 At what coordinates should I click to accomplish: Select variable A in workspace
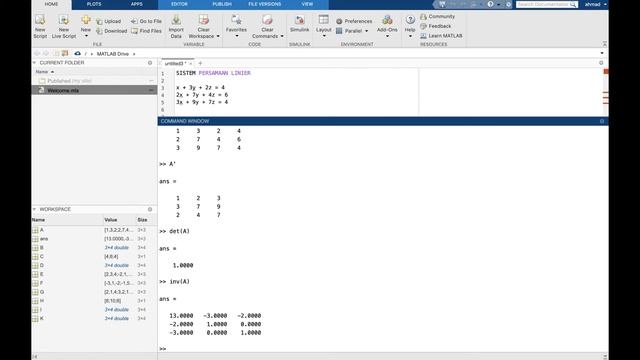(94, 230)
